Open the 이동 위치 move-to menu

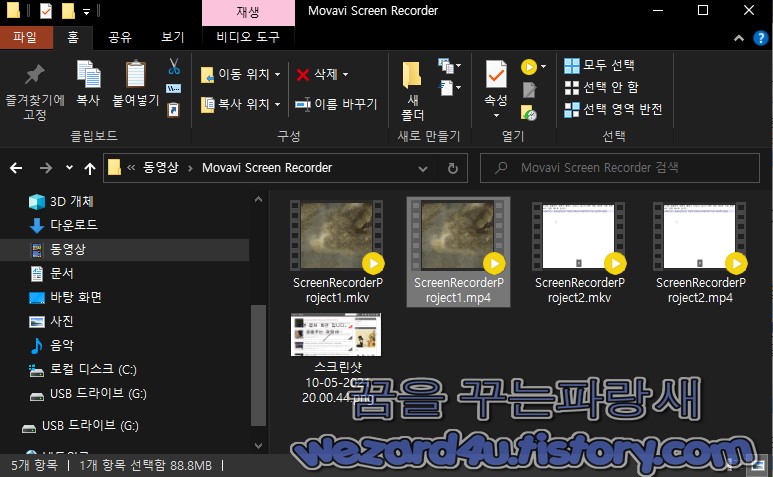point(241,74)
